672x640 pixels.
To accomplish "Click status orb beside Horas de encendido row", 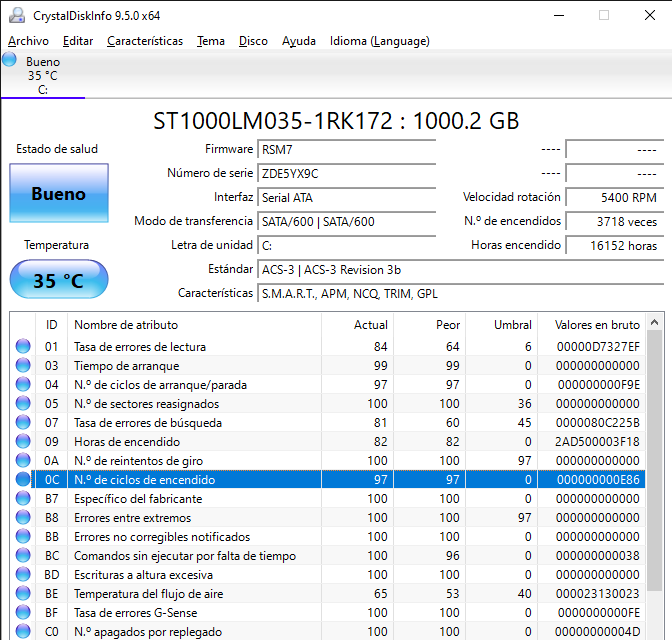I will click(x=22, y=442).
